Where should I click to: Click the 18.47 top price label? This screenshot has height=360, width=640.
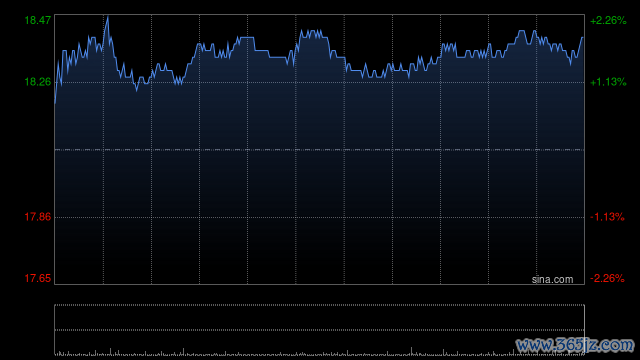tap(38, 20)
